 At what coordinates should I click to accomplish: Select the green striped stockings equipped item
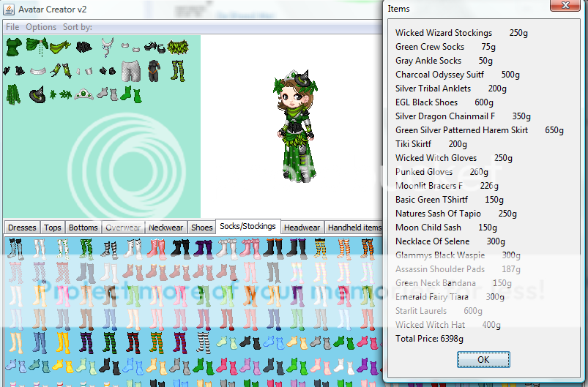[176, 70]
